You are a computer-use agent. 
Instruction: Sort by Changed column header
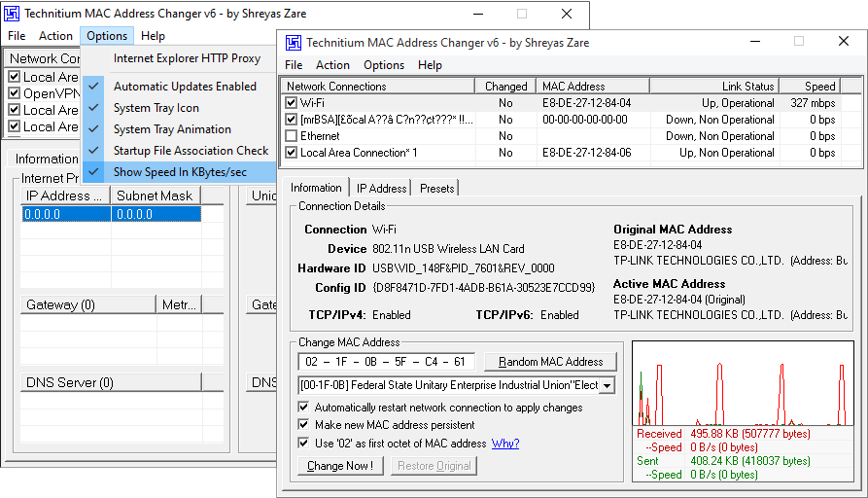505,87
